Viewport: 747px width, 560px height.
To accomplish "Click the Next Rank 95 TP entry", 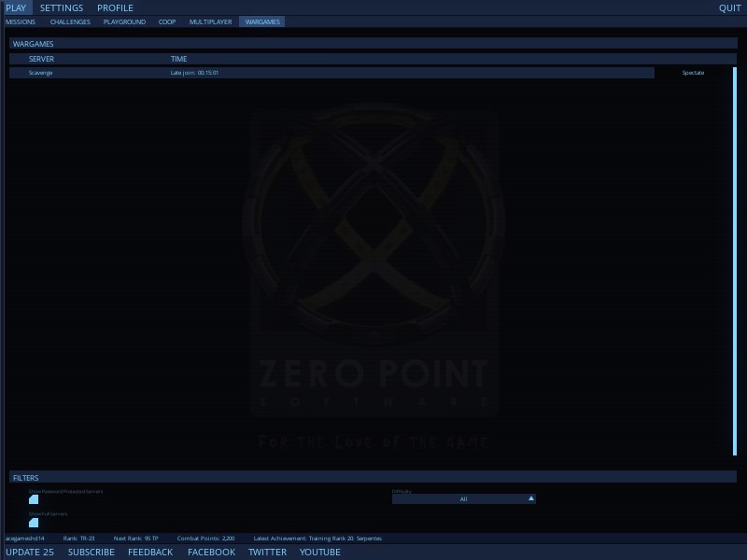I will [135, 539].
